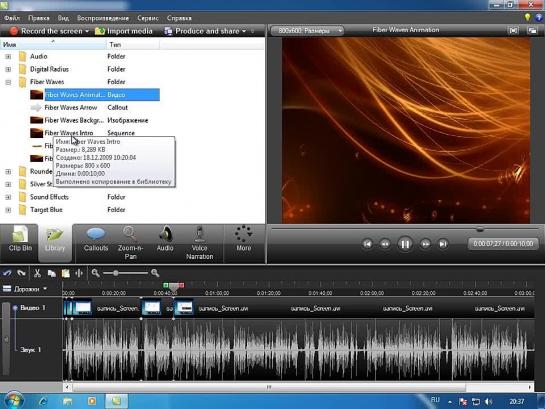Open the 800x600 dimensions dropdown
Screen dimensions: 545x409
[x=307, y=31]
